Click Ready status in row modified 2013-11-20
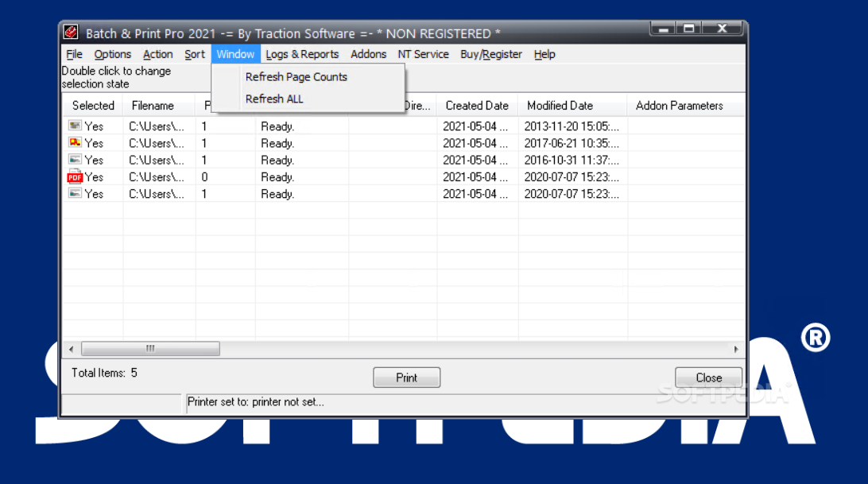This screenshot has height=484, width=868. point(277,126)
